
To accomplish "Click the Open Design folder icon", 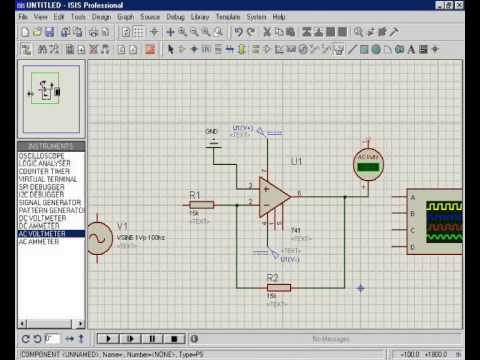I will point(37,32).
